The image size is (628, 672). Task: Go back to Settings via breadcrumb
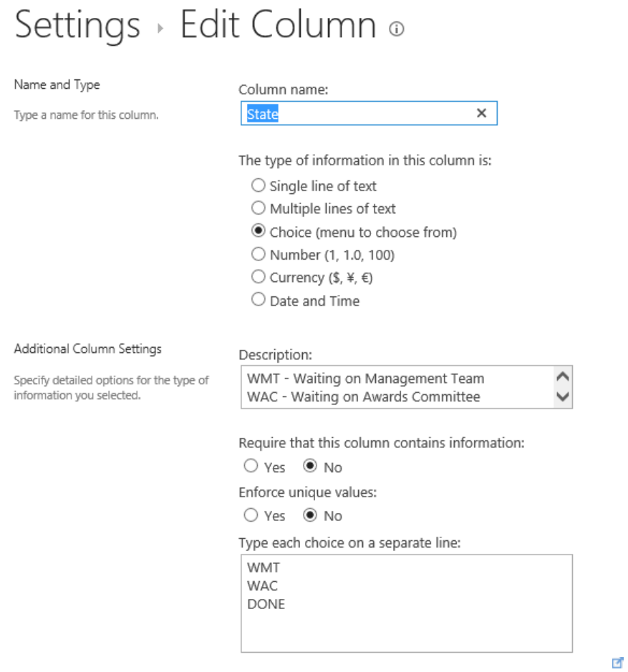pos(77,26)
